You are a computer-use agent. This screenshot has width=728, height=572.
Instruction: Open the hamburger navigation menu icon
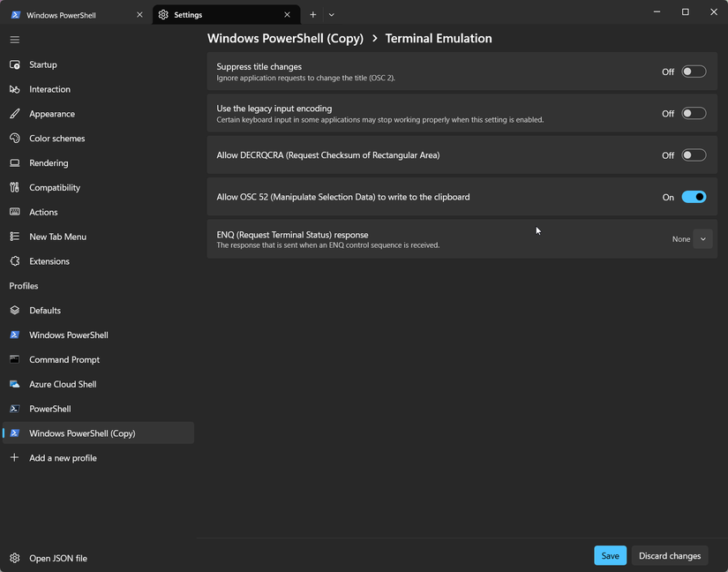(x=15, y=40)
